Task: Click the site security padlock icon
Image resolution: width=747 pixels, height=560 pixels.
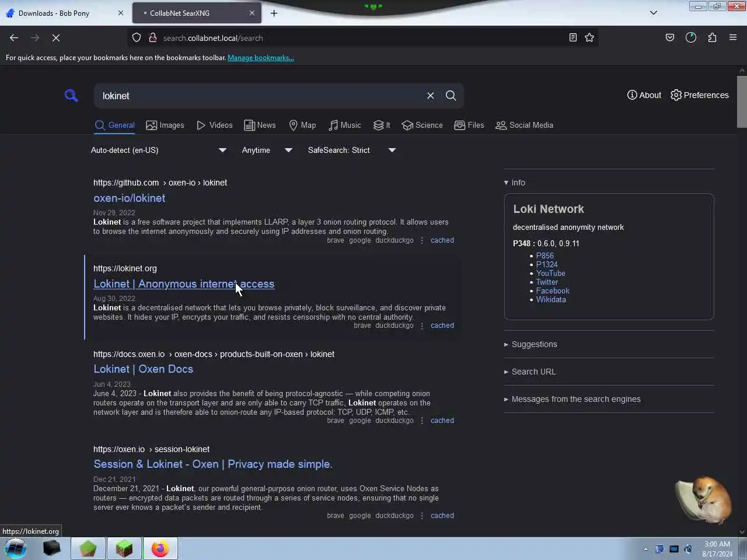Action: (152, 38)
